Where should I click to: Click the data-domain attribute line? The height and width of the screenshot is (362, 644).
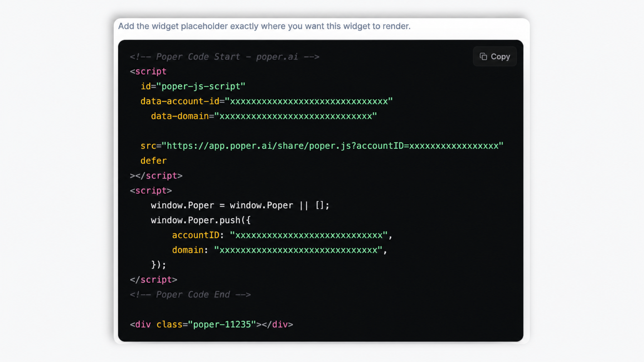(x=264, y=116)
